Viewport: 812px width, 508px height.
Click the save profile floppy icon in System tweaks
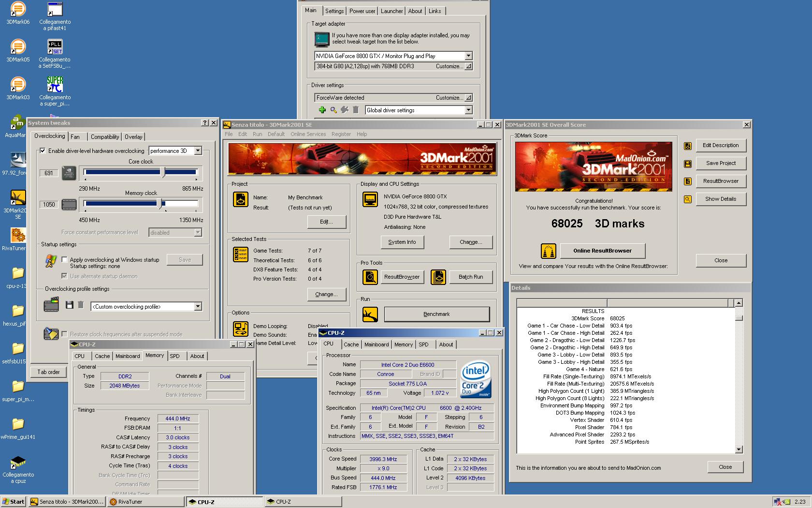tap(69, 305)
